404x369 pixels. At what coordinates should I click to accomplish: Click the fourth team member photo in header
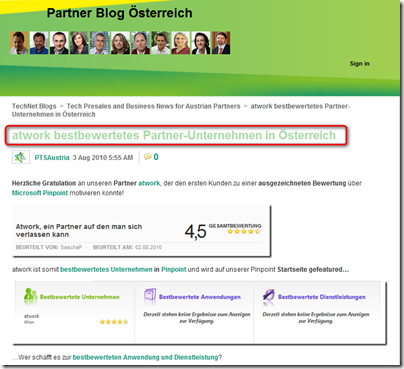tap(79, 43)
